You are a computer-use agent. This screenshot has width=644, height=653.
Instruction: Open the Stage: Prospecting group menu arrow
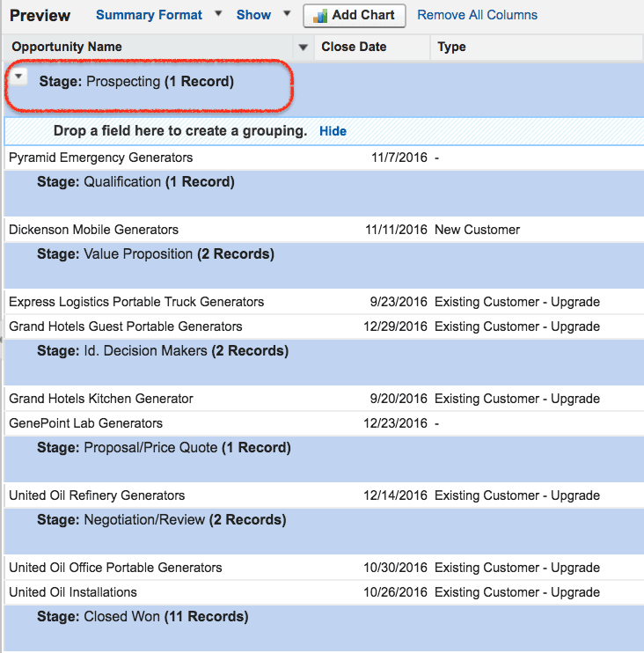pos(19,77)
